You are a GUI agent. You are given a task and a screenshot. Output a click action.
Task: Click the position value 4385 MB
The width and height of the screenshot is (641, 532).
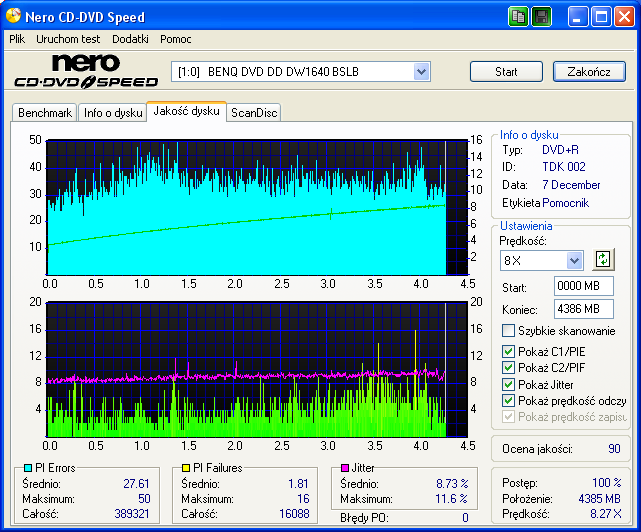[599, 499]
